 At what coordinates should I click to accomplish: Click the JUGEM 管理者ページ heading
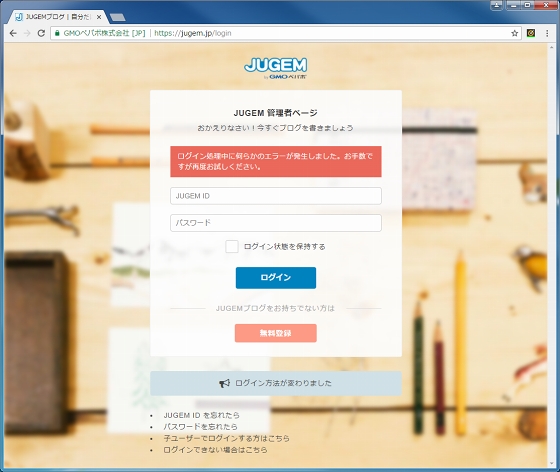pos(275,113)
